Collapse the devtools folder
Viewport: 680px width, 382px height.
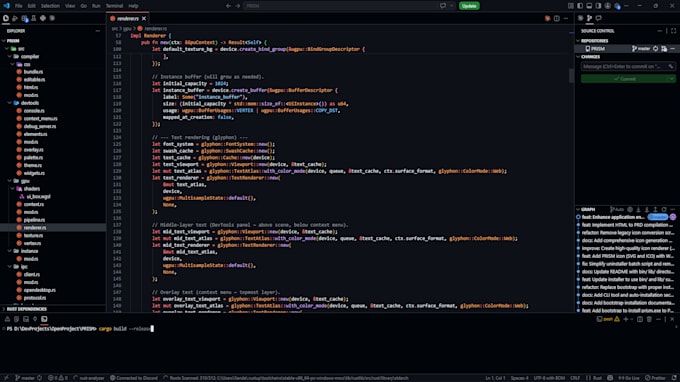coord(10,103)
